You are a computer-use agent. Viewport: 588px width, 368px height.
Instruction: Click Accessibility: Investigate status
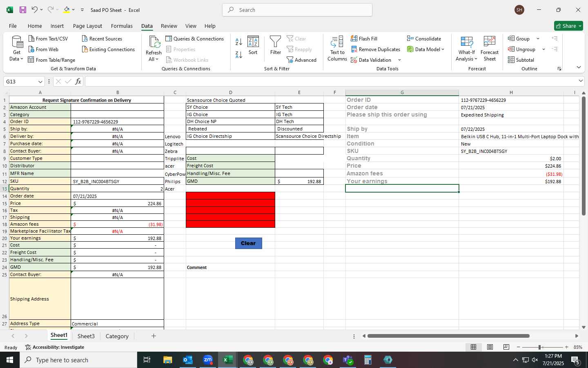click(55, 347)
